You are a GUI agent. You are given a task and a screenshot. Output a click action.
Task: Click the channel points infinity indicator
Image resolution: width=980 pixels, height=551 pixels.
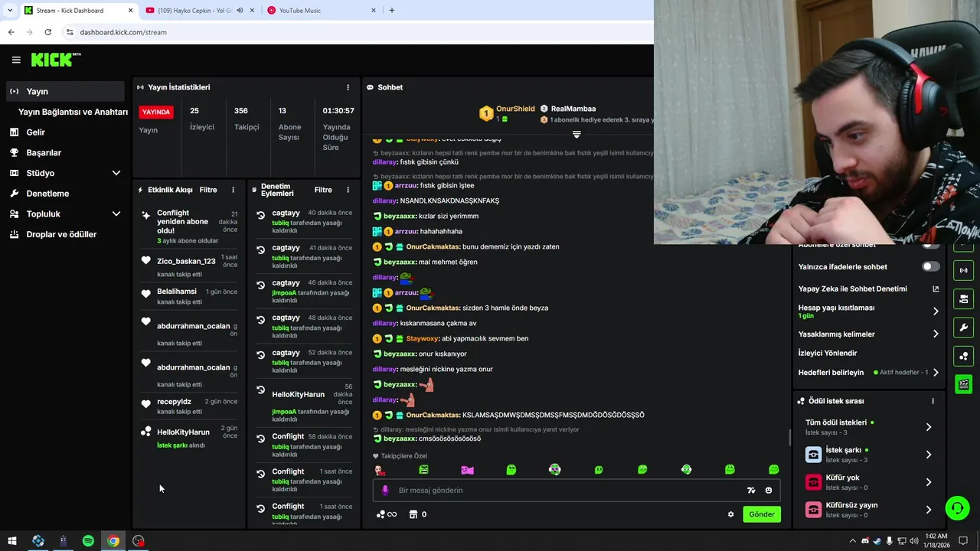click(387, 514)
